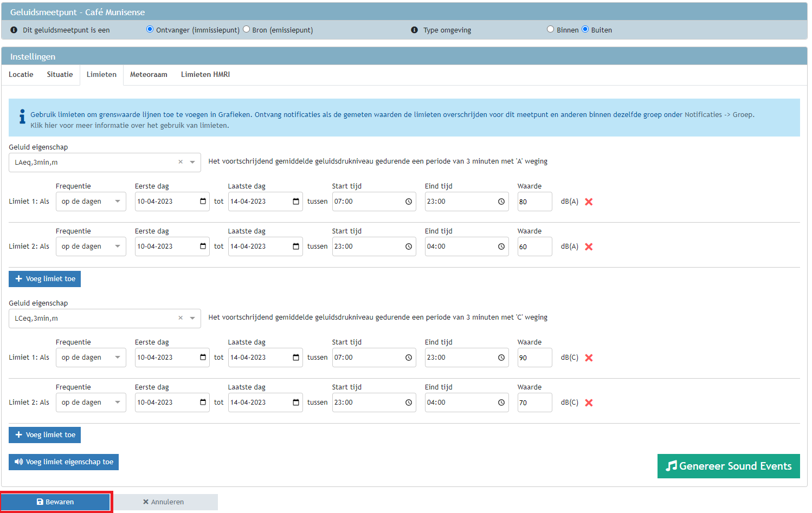Image resolution: width=812 pixels, height=513 pixels.
Task: Delete the 90 dB(C) limit row
Action: point(589,358)
